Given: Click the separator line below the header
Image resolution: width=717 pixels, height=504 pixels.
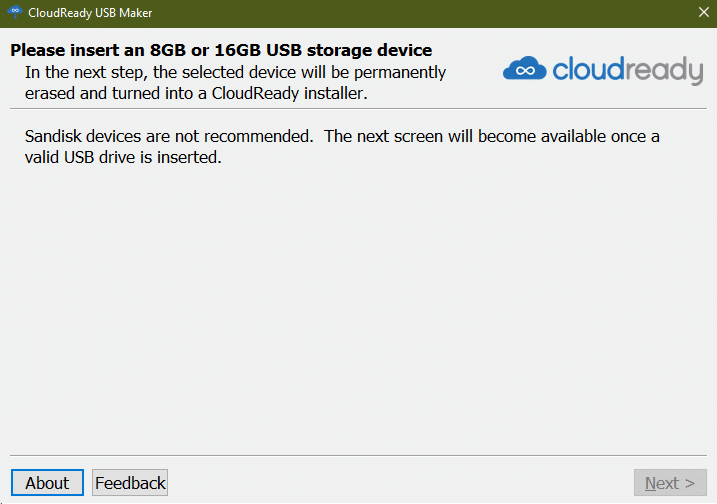Looking at the screenshot, I should coord(358,108).
